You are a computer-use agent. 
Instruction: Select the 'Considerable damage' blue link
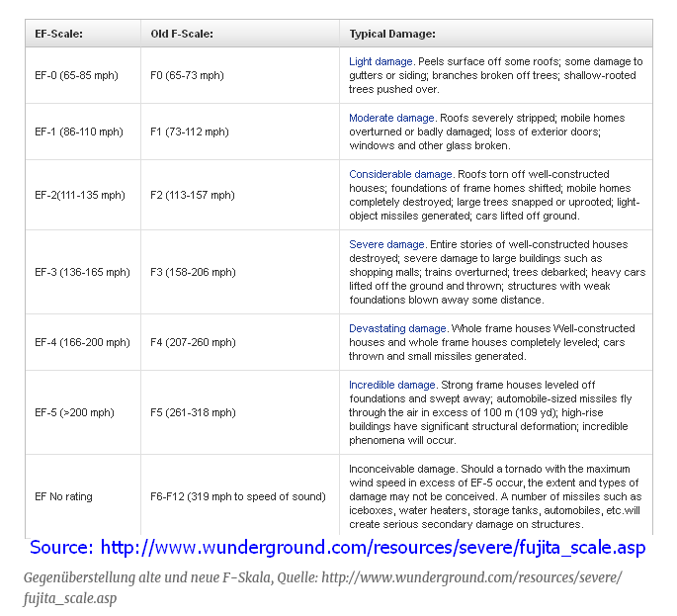400,174
